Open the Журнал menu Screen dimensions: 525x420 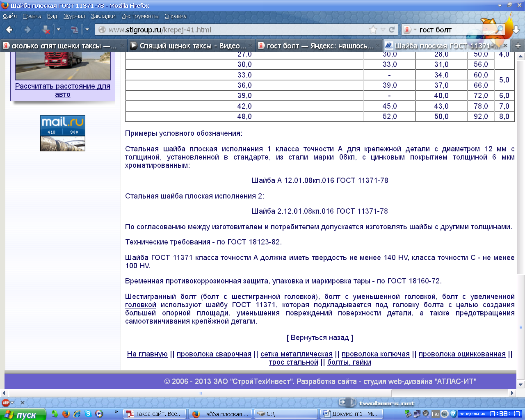point(74,16)
